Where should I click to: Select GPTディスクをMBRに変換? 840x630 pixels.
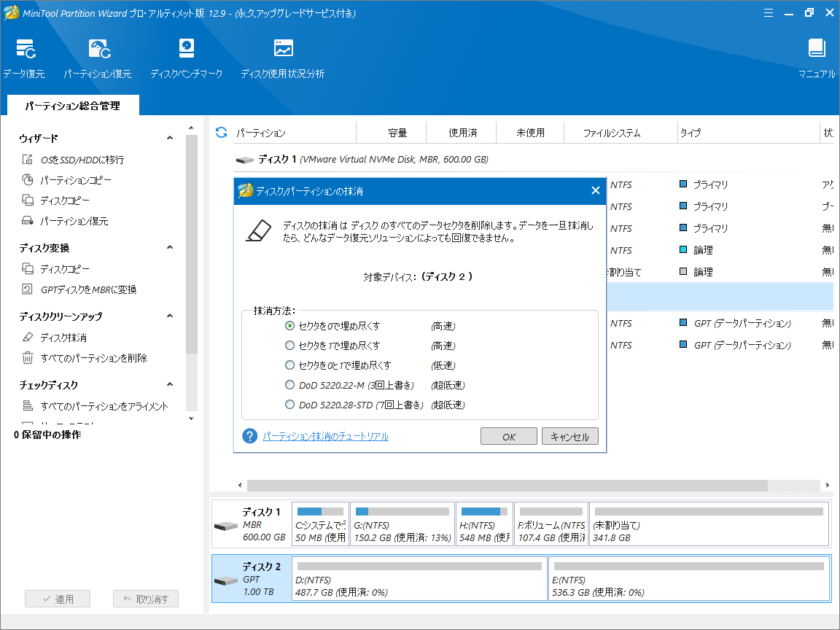[x=79, y=289]
